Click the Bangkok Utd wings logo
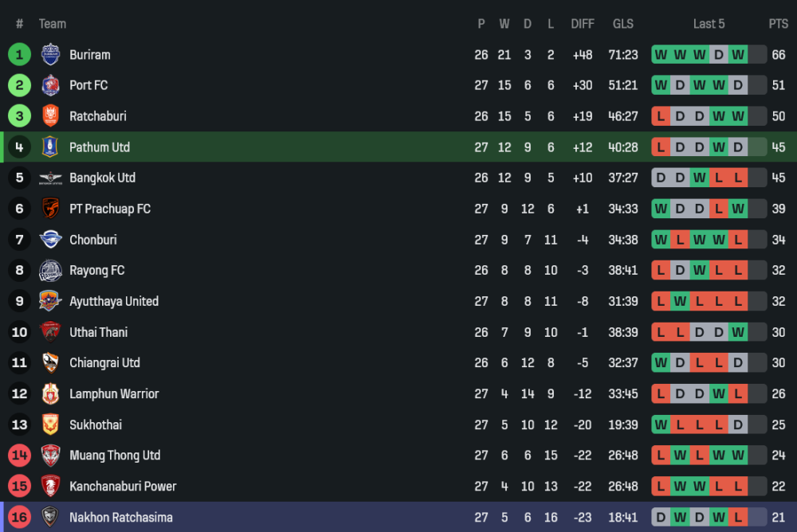Image resolution: width=797 pixels, height=532 pixels. click(x=50, y=178)
